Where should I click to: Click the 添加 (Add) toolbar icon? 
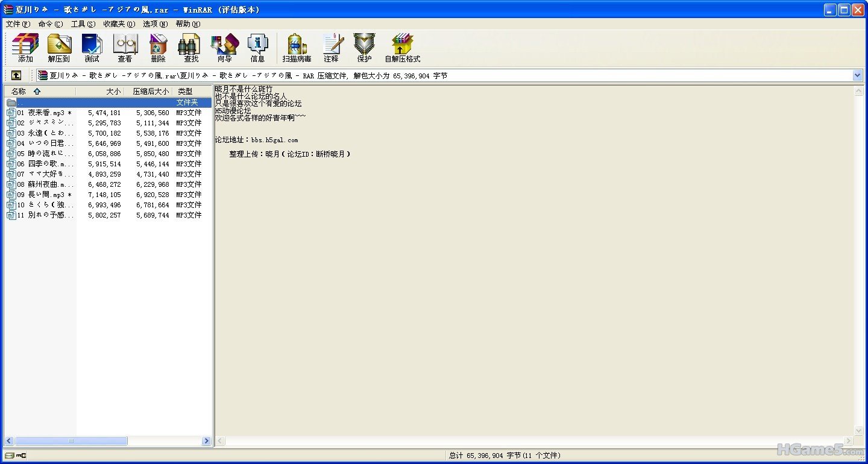click(x=25, y=48)
